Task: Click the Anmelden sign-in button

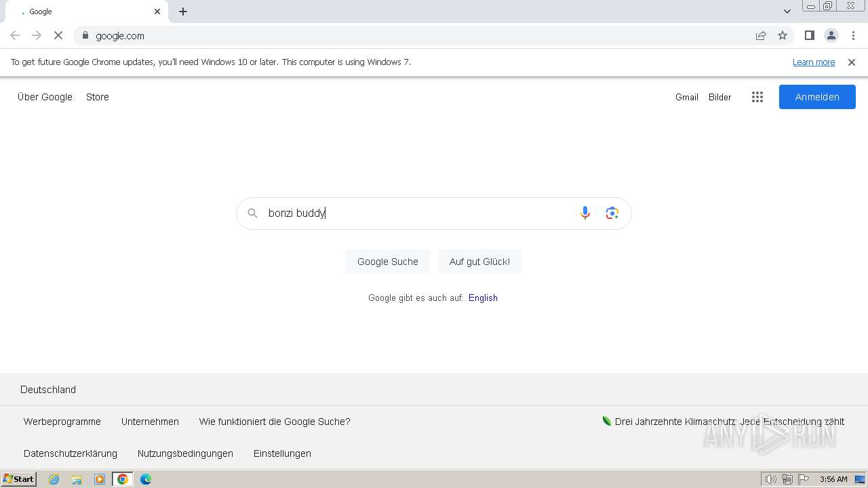Action: coord(817,97)
